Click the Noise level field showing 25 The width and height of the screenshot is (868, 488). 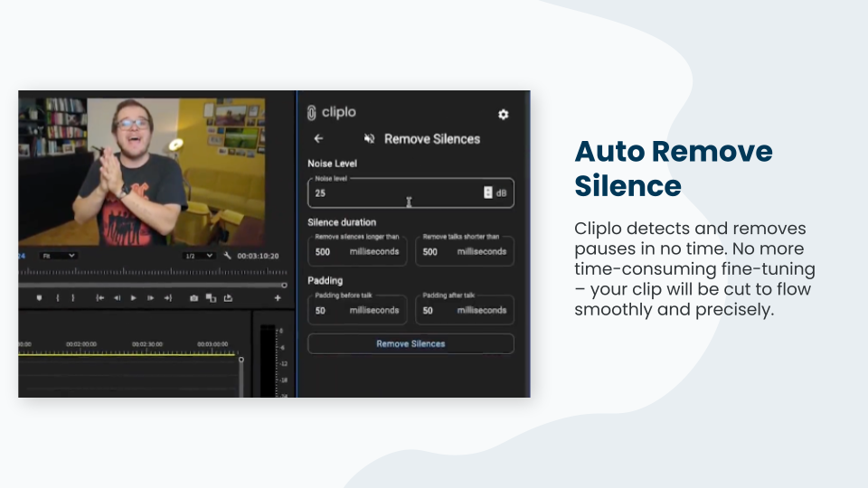(410, 193)
